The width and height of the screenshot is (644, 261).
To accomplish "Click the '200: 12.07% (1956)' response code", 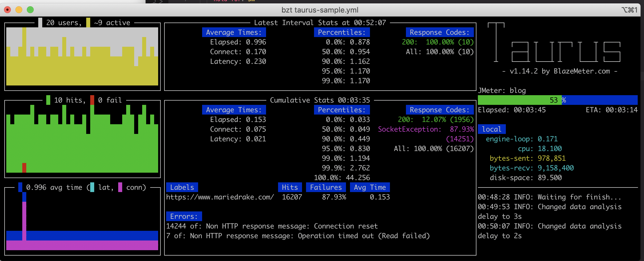I will click(x=436, y=119).
